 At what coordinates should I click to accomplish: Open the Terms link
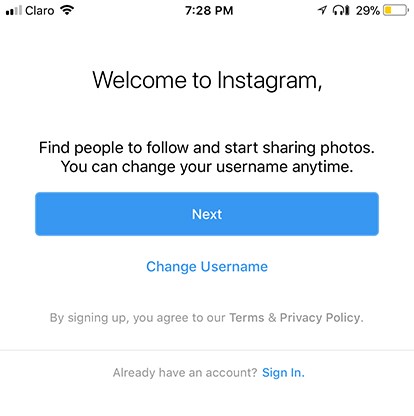coord(247,317)
